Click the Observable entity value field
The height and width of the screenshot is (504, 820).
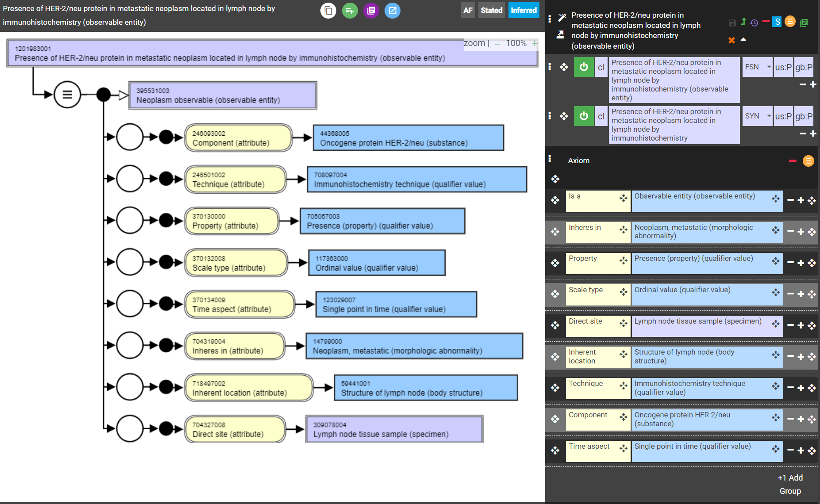point(707,201)
